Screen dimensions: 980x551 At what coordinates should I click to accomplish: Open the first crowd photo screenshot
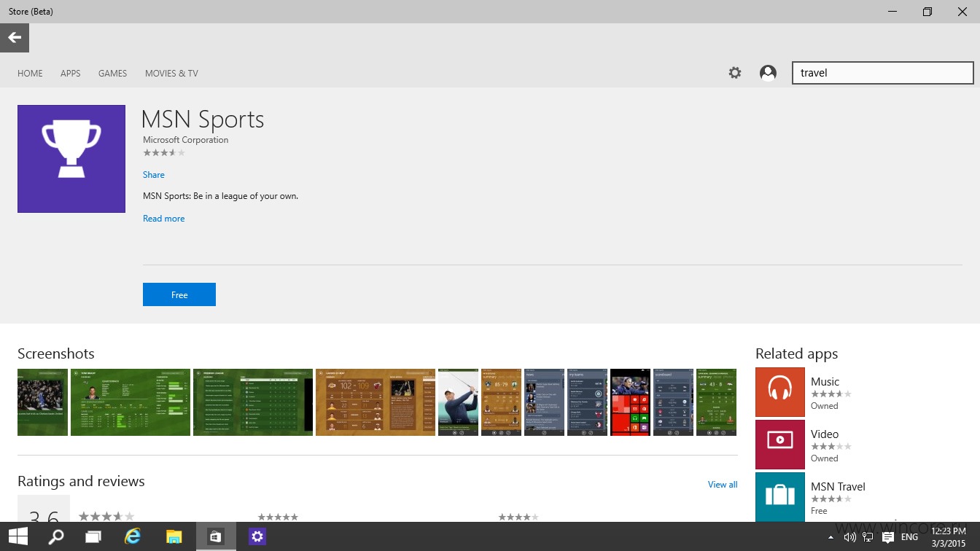[x=42, y=402]
